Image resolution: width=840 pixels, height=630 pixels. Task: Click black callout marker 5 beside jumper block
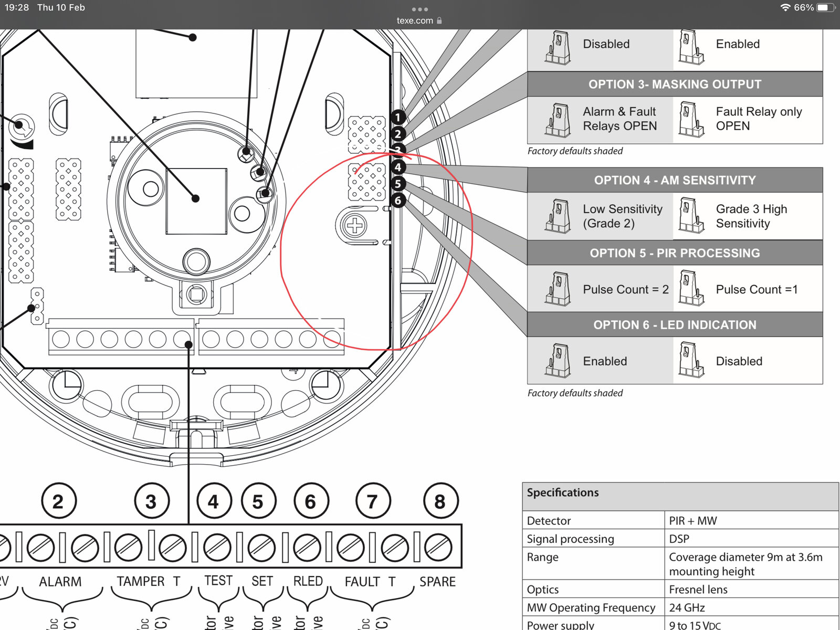(398, 184)
